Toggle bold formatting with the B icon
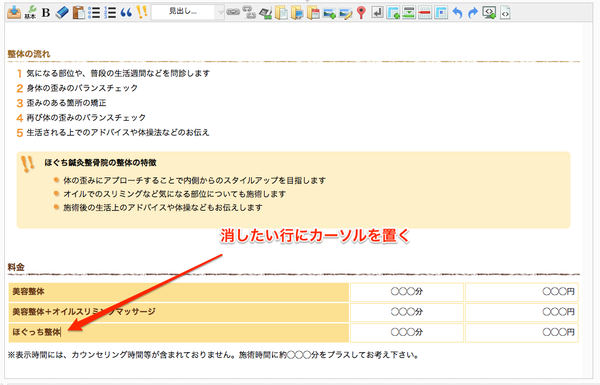Image resolution: width=600 pixels, height=385 pixels. [46, 13]
